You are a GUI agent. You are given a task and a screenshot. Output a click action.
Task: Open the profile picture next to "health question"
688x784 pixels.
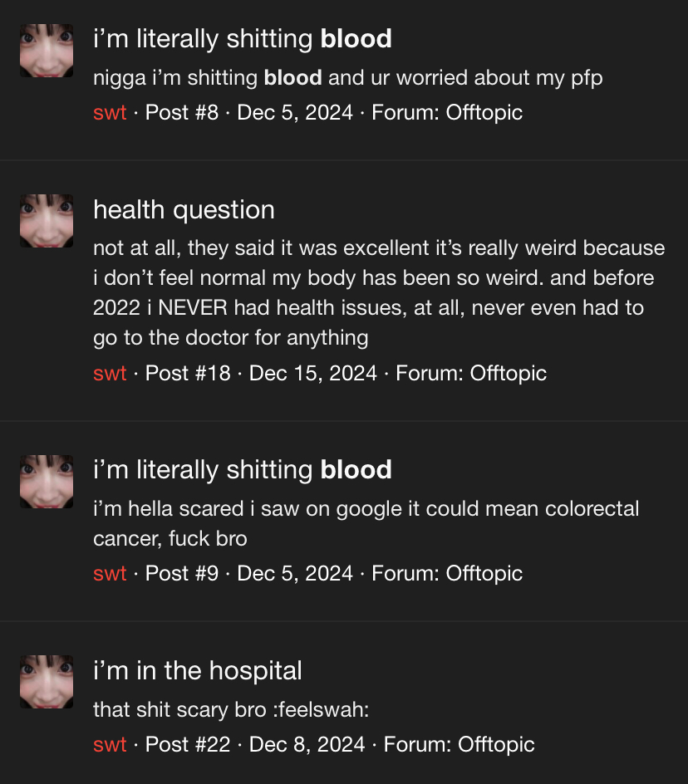pyautogui.click(x=47, y=221)
